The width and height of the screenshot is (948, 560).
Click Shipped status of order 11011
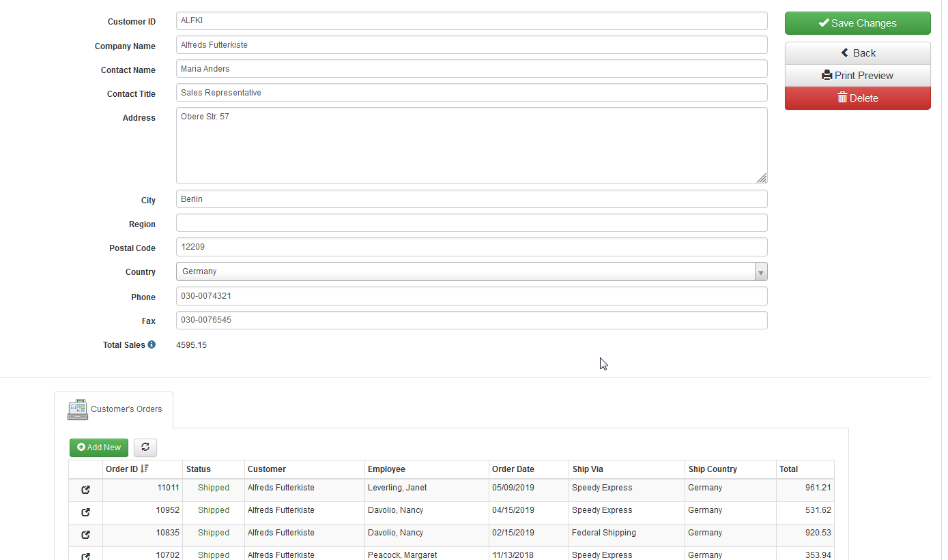[214, 488]
